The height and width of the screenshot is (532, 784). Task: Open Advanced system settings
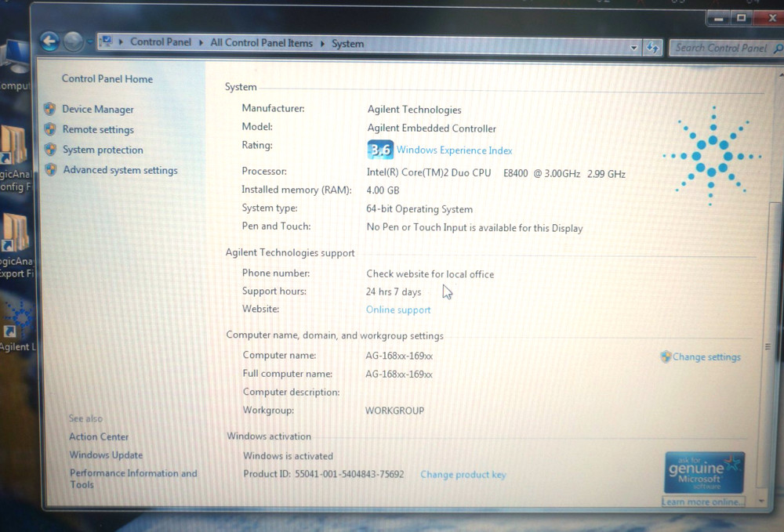tap(120, 170)
